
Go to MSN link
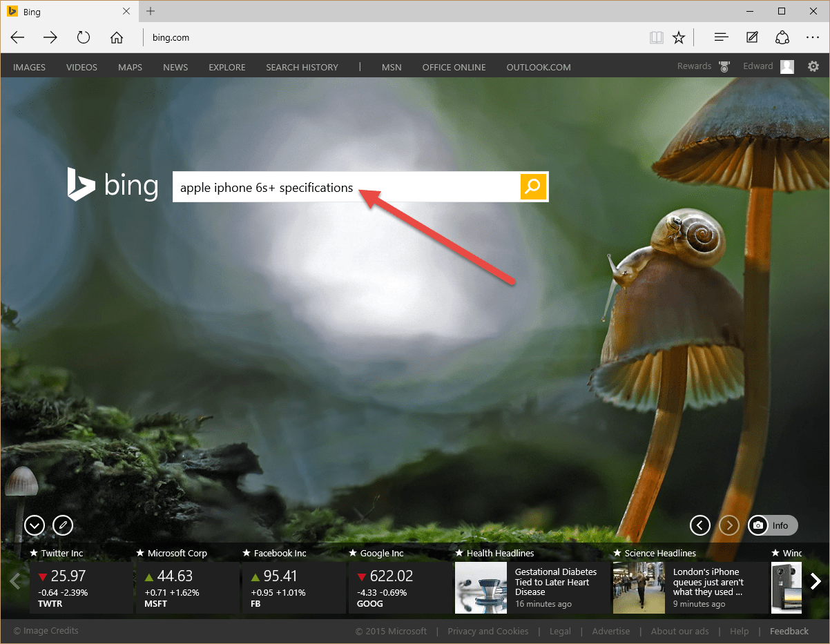pyautogui.click(x=392, y=67)
